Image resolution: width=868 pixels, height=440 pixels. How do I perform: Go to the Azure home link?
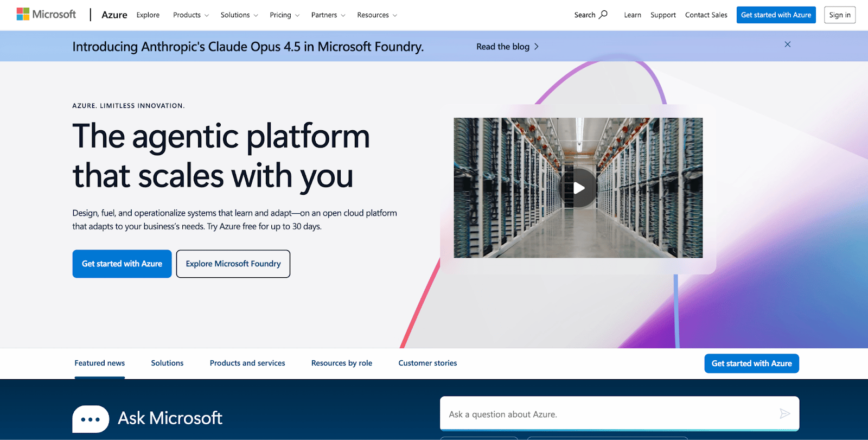[114, 15]
